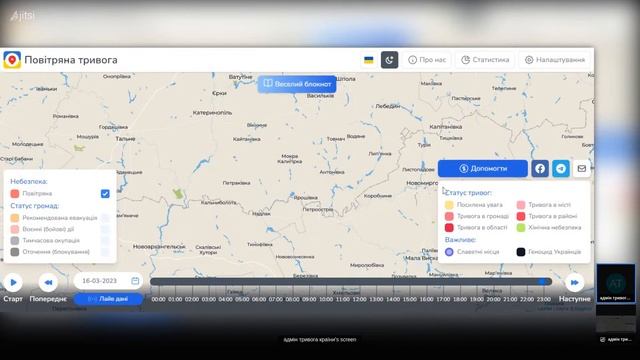Image resolution: width=640 pixels, height=360 pixels.
Task: Open the Статистика page
Action: point(485,60)
